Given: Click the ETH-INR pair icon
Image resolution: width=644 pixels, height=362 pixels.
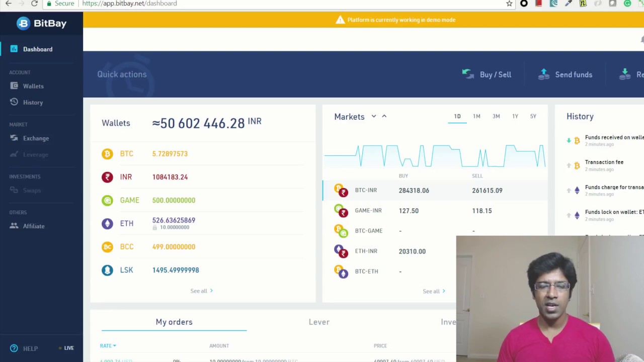Looking at the screenshot, I should click(x=341, y=251).
